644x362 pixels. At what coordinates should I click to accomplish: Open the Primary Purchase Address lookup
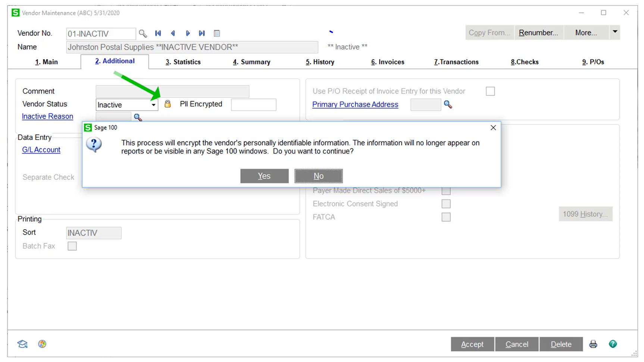[448, 105]
